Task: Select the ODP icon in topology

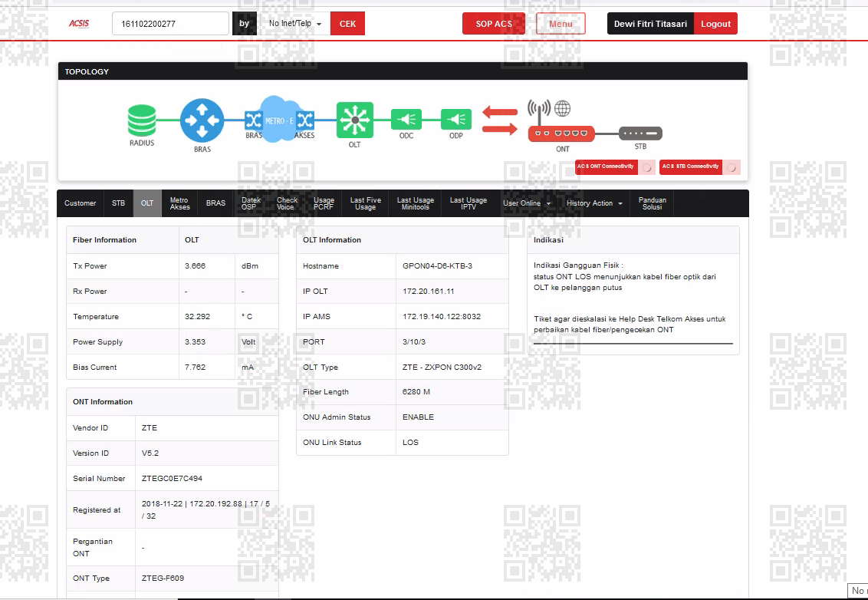Action: pyautogui.click(x=456, y=119)
